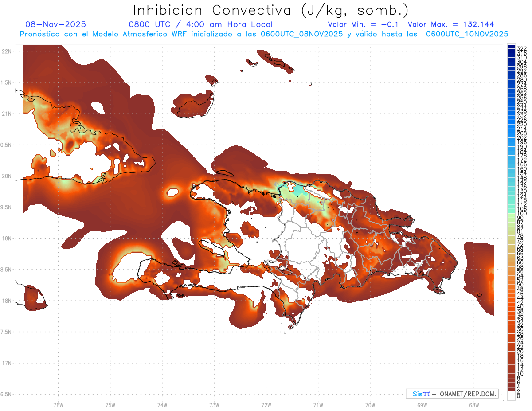The width and height of the screenshot is (532, 411).
Task: Click the '20N' latitude label
Action: [x=6, y=176]
